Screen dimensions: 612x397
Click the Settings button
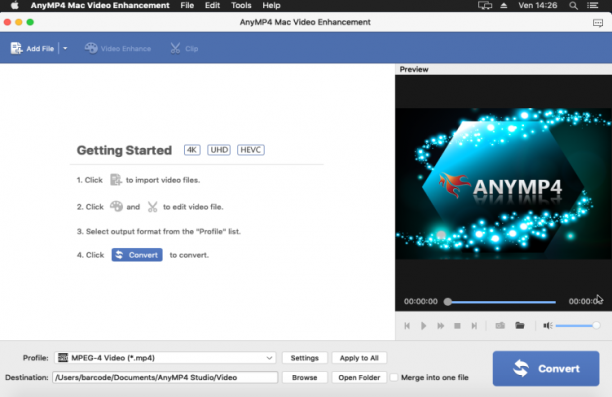[304, 358]
